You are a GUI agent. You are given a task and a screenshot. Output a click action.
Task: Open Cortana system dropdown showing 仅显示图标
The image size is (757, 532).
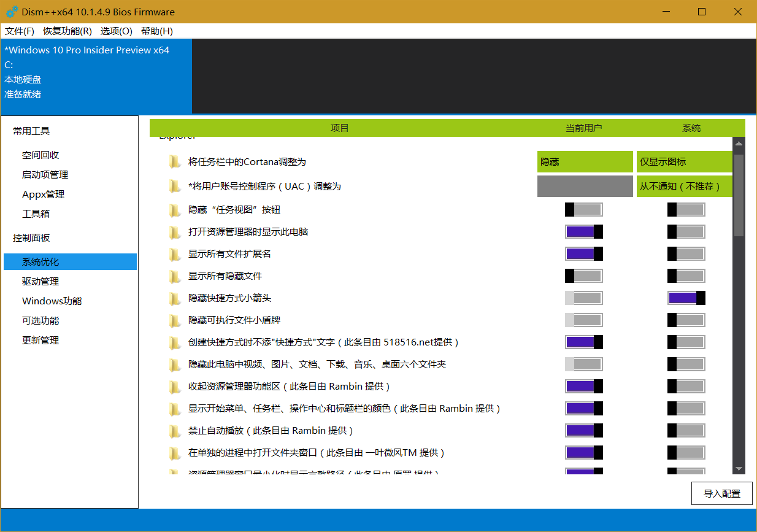tap(685, 162)
